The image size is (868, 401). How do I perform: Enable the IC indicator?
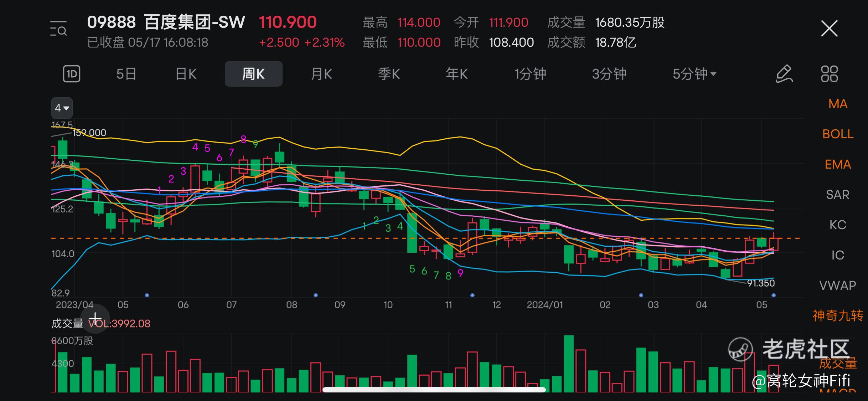point(838,255)
